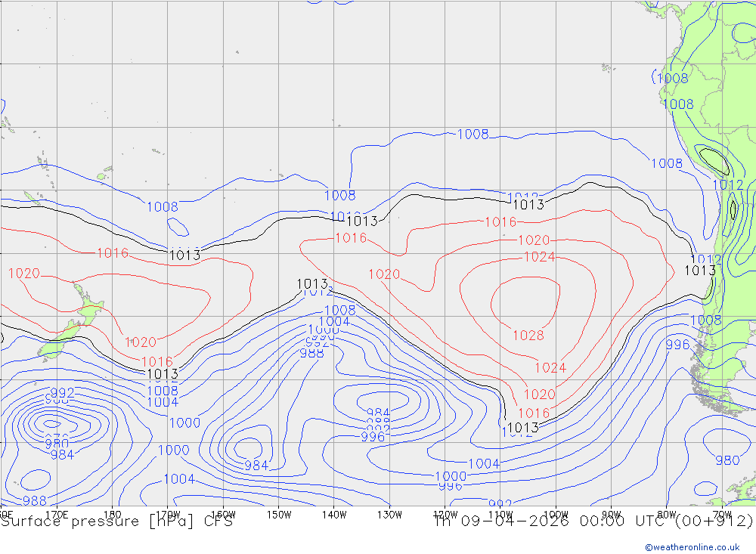Select the 150W longitude label
This screenshot has width=756, height=554.
point(279,515)
